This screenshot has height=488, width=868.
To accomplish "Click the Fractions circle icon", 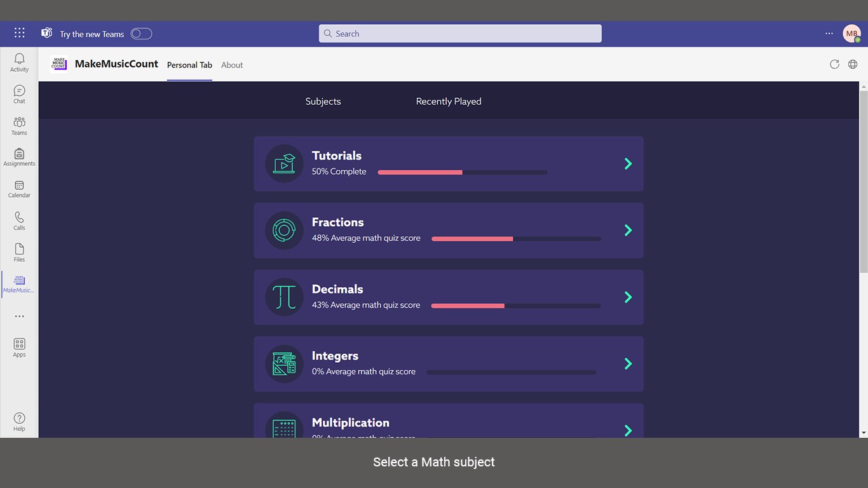I will pos(284,230).
